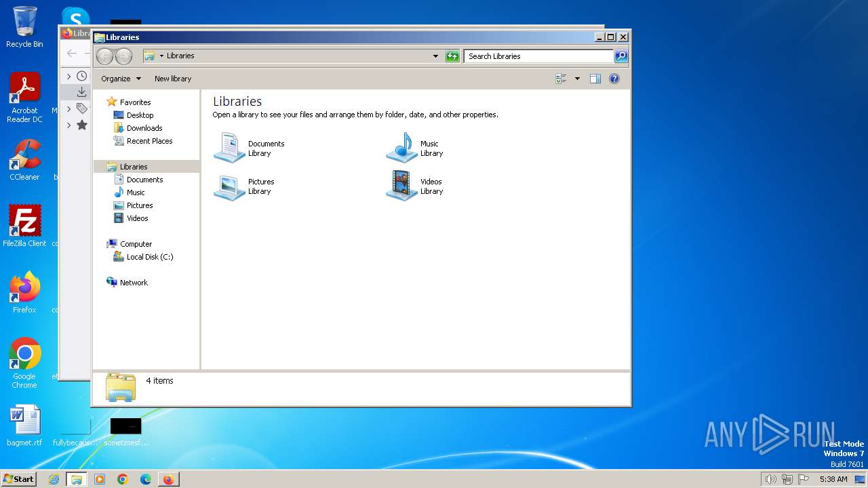The width and height of the screenshot is (868, 488).
Task: Click the volume speaker tray icon
Action: [x=770, y=479]
